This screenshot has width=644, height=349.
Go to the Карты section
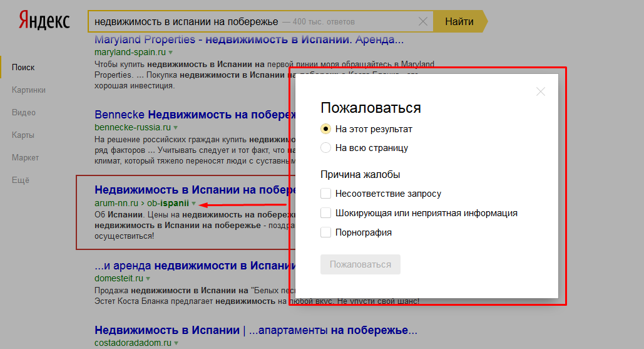[x=24, y=135]
